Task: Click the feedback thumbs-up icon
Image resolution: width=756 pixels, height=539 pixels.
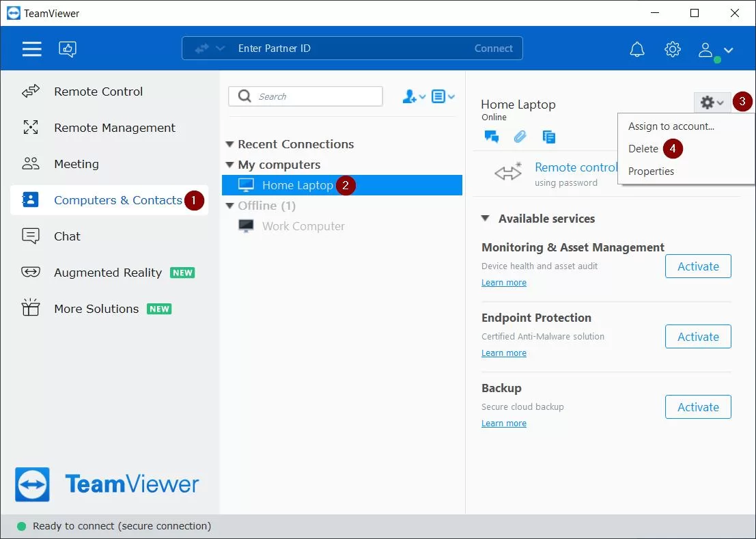Action: (68, 49)
